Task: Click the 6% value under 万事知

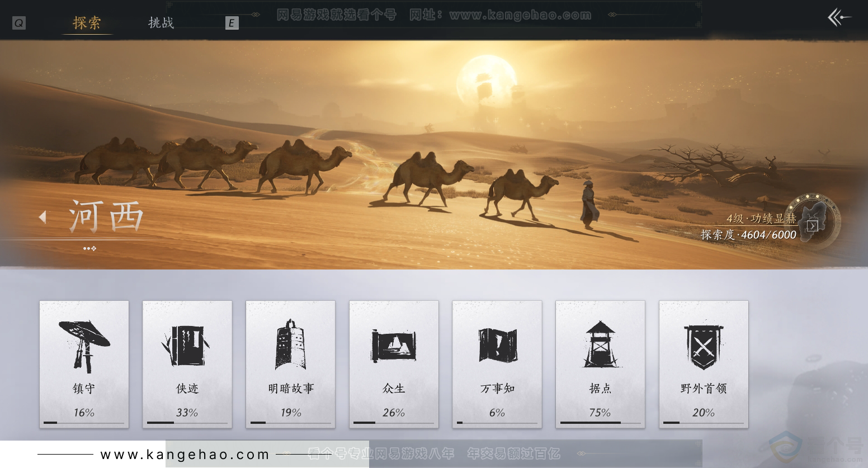Action: coord(497,413)
